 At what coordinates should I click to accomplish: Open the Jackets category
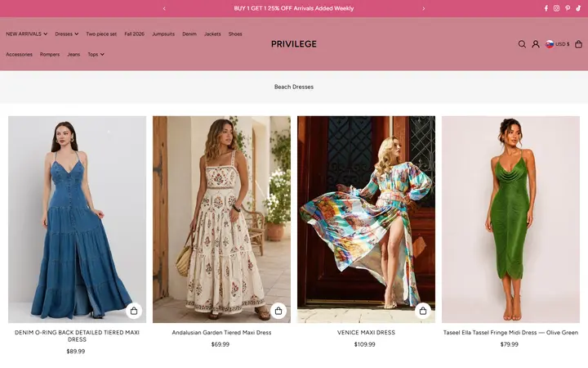click(212, 34)
